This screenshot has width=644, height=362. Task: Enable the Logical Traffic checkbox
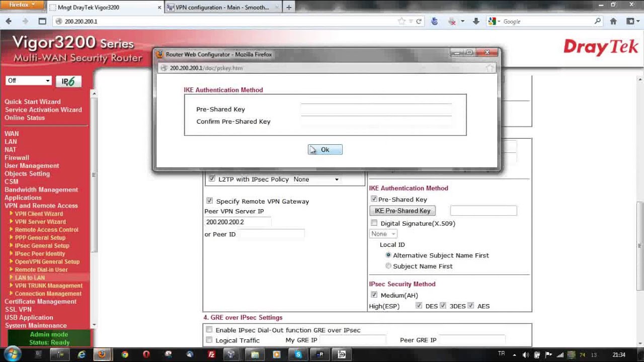[x=209, y=340]
